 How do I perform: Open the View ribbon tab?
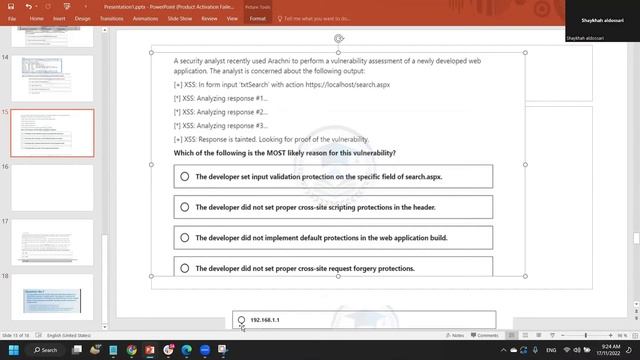tap(232, 18)
